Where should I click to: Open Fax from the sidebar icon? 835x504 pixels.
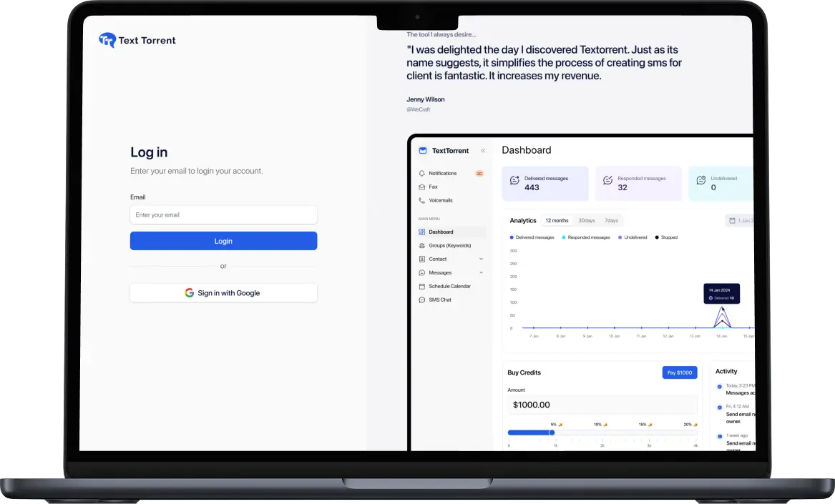422,187
